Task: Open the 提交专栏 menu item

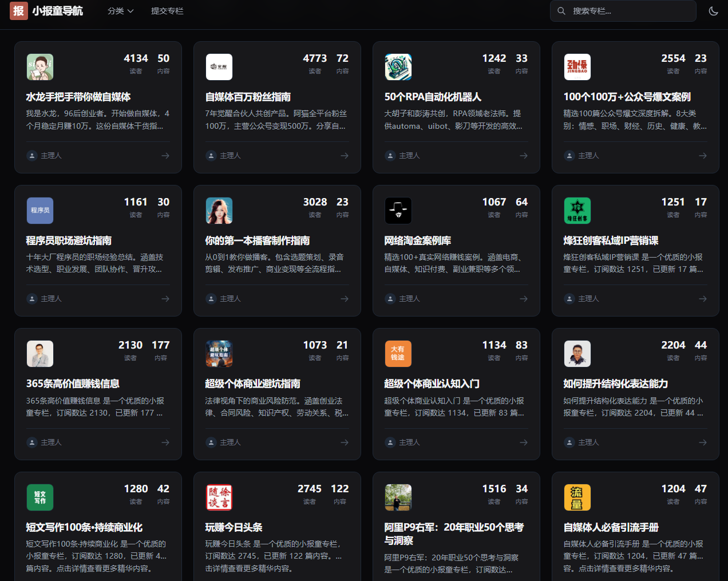Action: coord(167,11)
